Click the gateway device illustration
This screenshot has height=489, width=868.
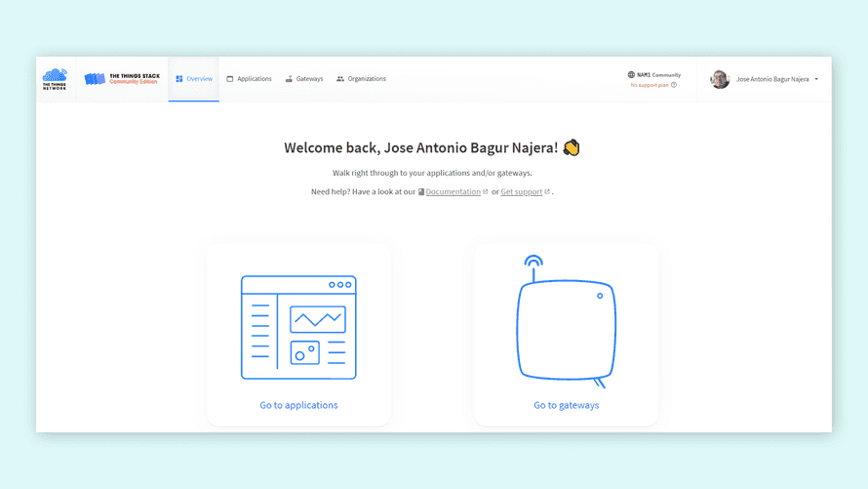(567, 322)
